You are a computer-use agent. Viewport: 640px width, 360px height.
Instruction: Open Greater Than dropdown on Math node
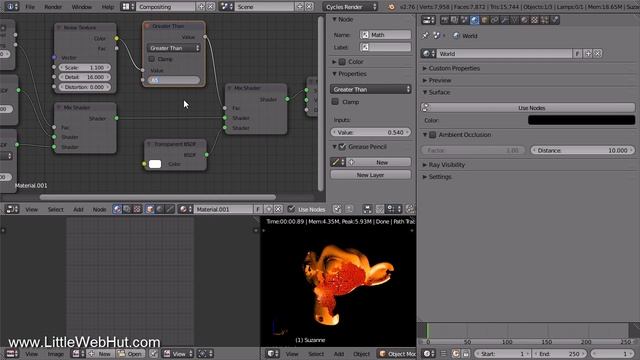[x=173, y=48]
